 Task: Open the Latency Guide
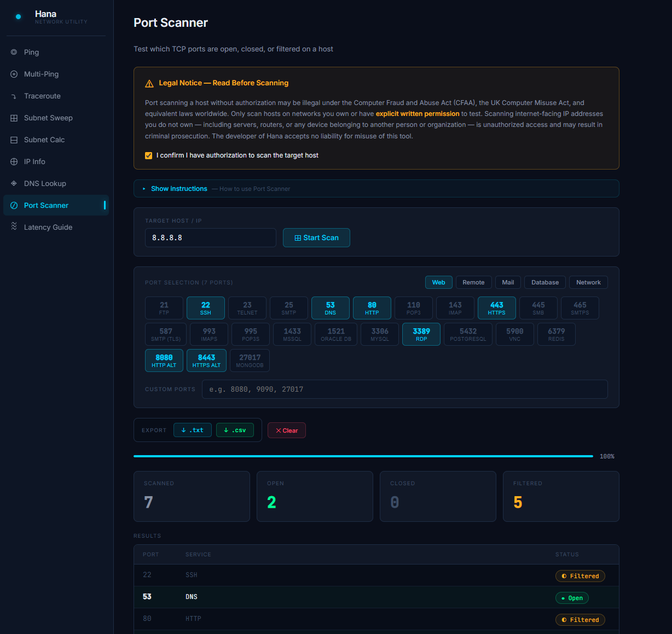56,227
